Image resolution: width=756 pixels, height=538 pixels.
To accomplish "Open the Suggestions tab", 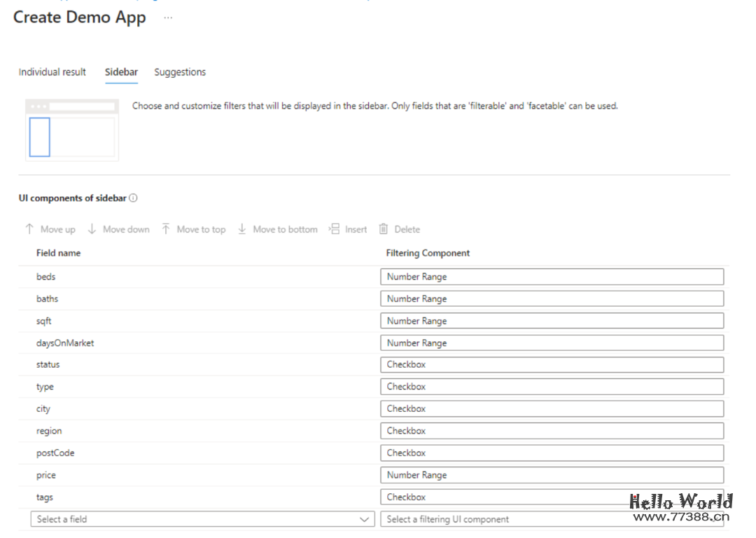I will point(180,72).
